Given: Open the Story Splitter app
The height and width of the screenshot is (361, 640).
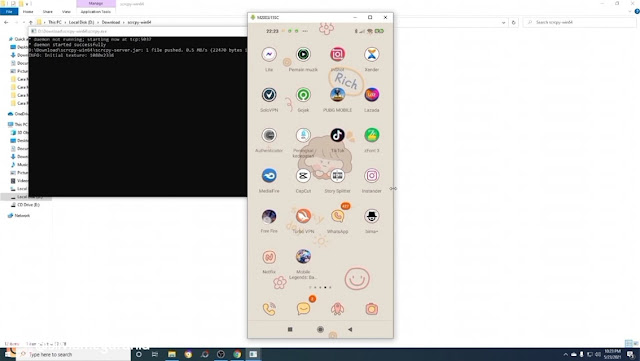Looking at the screenshot, I should click(337, 176).
